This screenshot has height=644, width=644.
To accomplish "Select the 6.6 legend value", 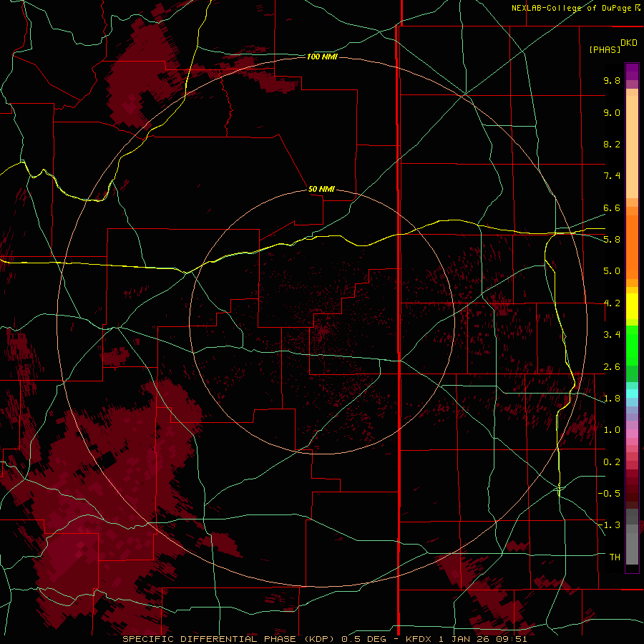I will click(612, 208).
